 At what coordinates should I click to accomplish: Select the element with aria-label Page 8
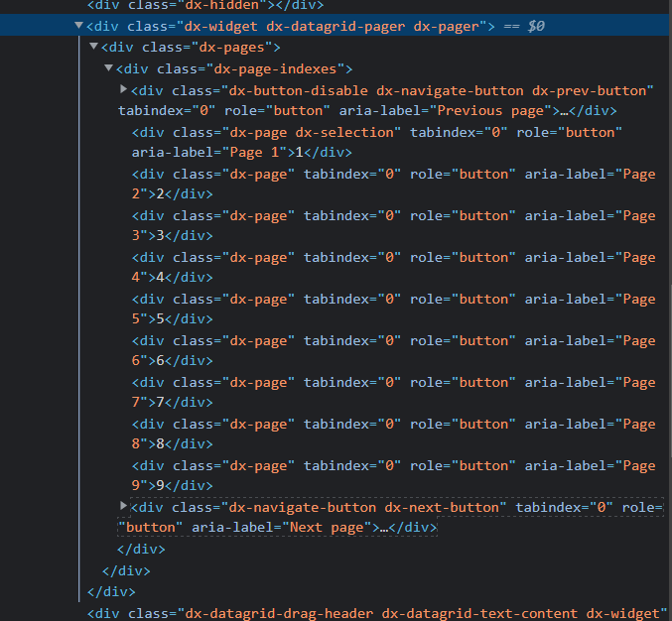(x=393, y=434)
